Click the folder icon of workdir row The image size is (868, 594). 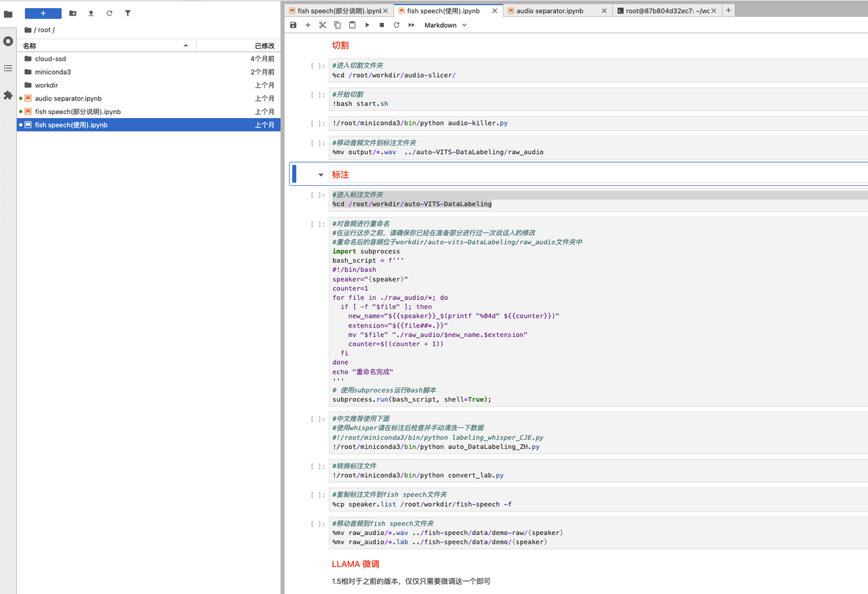coord(28,85)
